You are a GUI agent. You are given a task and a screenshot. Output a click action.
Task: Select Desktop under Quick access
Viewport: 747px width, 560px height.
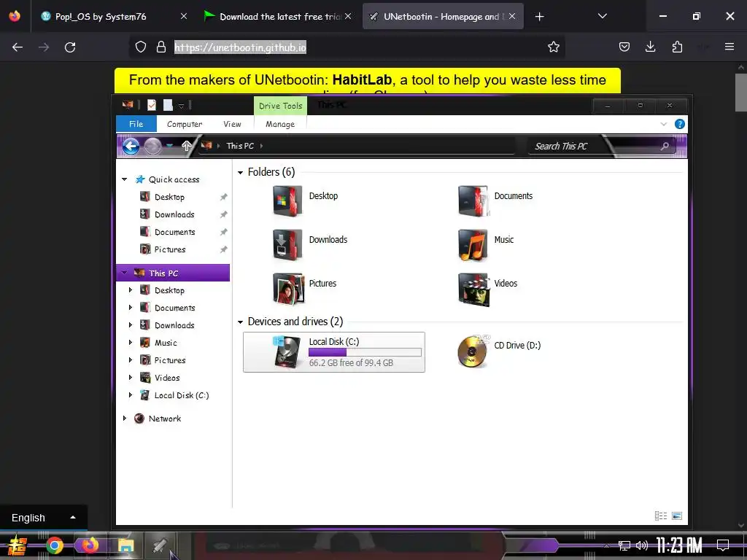pos(169,197)
